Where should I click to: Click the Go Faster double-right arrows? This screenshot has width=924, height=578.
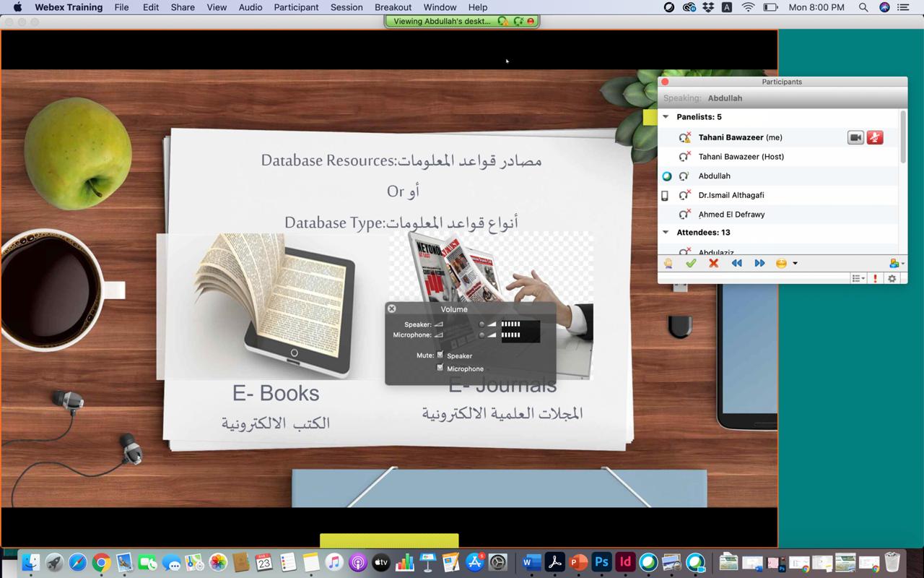click(x=759, y=264)
